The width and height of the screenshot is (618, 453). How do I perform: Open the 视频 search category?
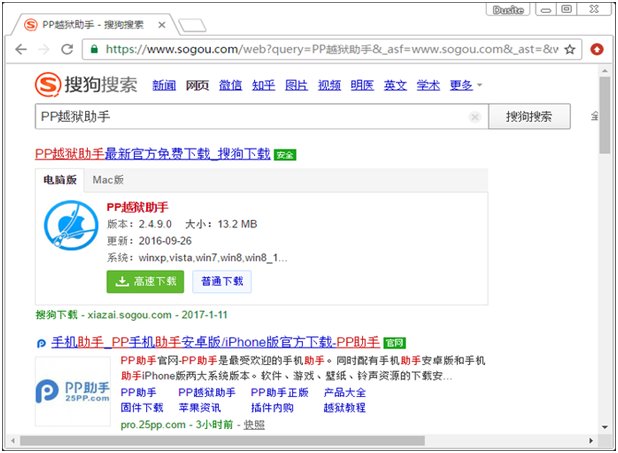tap(329, 85)
